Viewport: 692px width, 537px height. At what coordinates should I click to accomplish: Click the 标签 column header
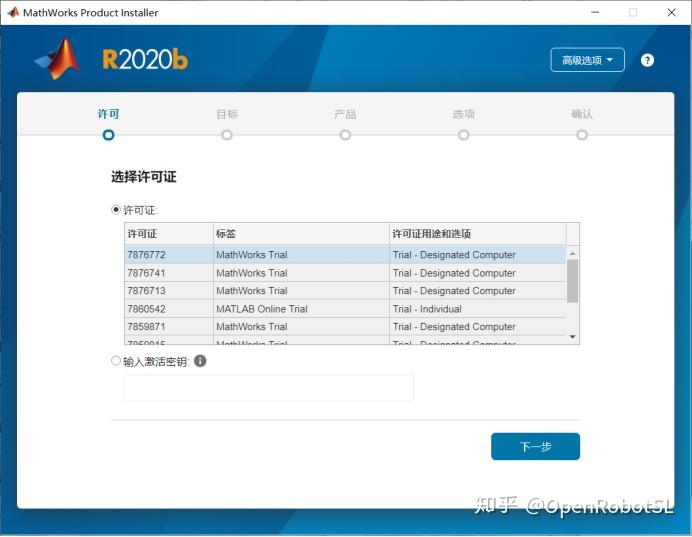[x=301, y=233]
